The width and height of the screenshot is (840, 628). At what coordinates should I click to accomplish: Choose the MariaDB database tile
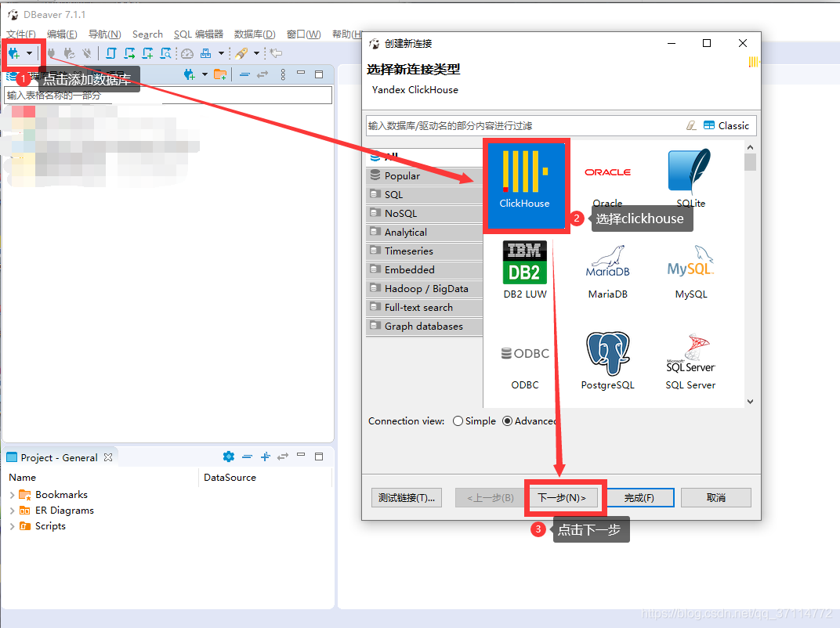(607, 272)
